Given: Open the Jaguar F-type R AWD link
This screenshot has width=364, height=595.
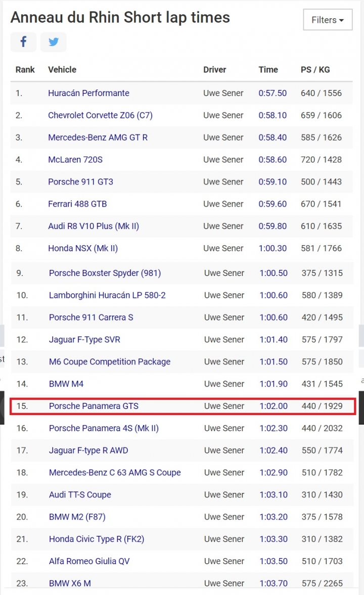Looking at the screenshot, I should point(88,450).
